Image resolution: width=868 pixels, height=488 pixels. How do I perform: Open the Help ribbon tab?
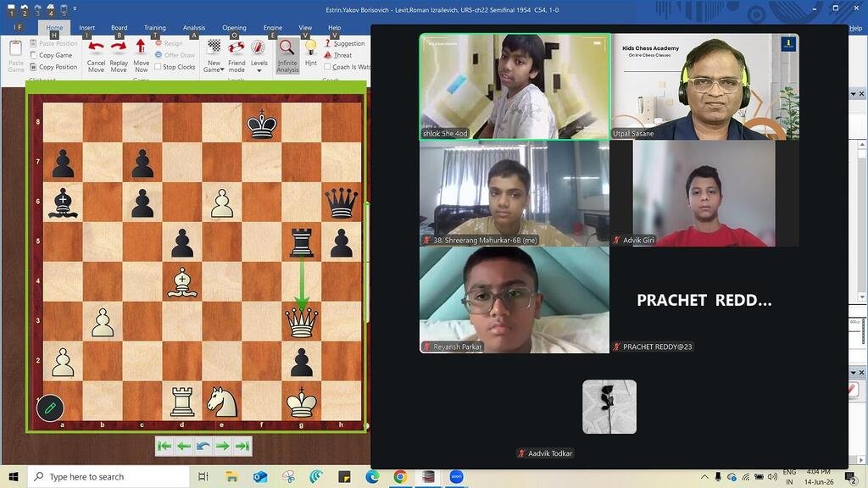tap(334, 28)
